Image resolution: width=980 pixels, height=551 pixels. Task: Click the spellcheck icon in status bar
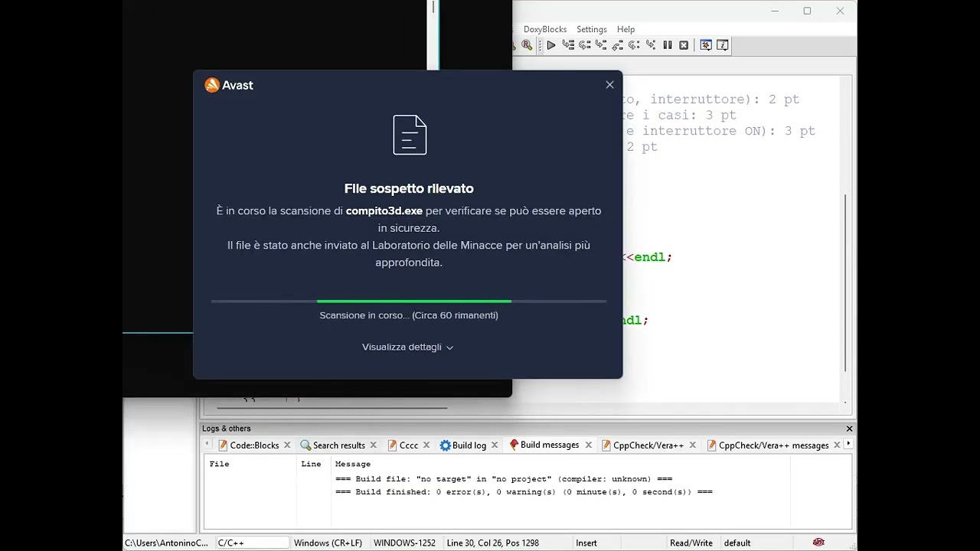point(818,543)
